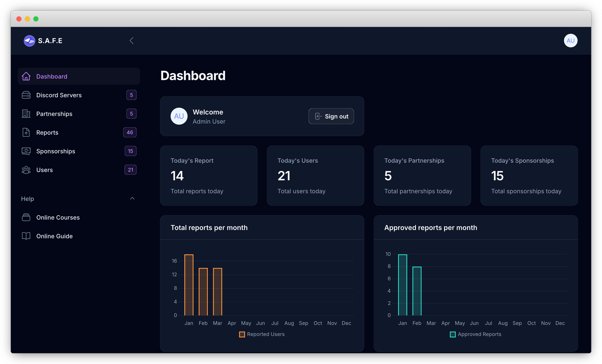Collapse the sidebar with left chevron
The width and height of the screenshot is (602, 364).
[132, 41]
